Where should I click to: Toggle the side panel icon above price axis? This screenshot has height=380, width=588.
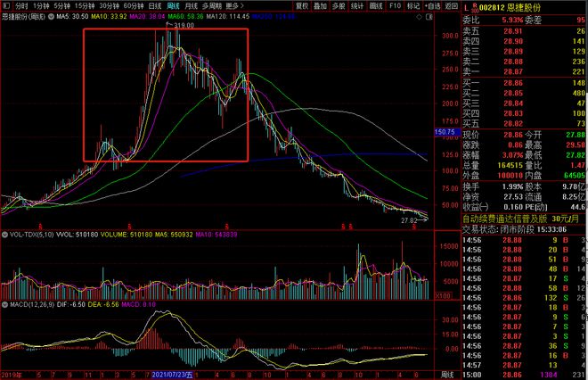(x=429, y=17)
